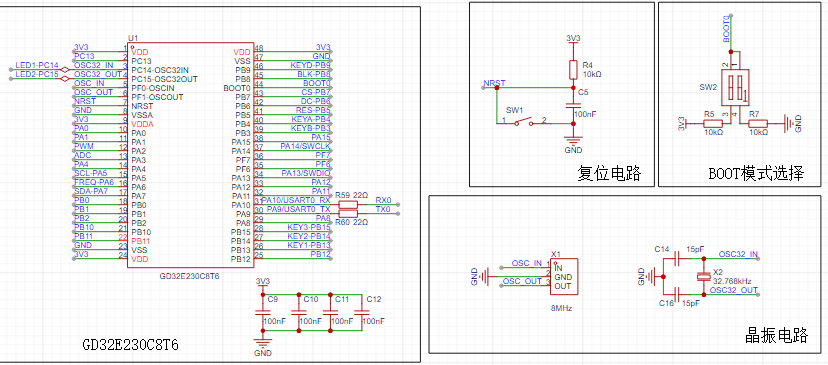The height and width of the screenshot is (365, 828).
Task: Click the 晶振电路 title text
Action: tap(776, 335)
